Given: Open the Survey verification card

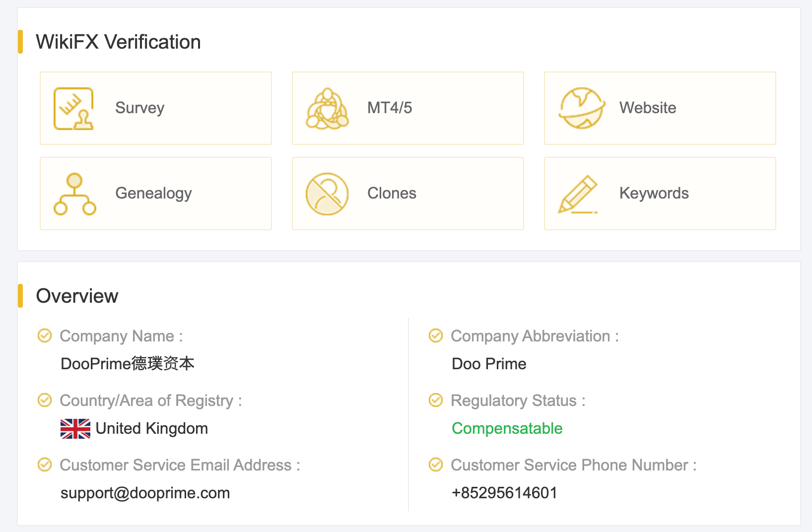Looking at the screenshot, I should tap(156, 108).
